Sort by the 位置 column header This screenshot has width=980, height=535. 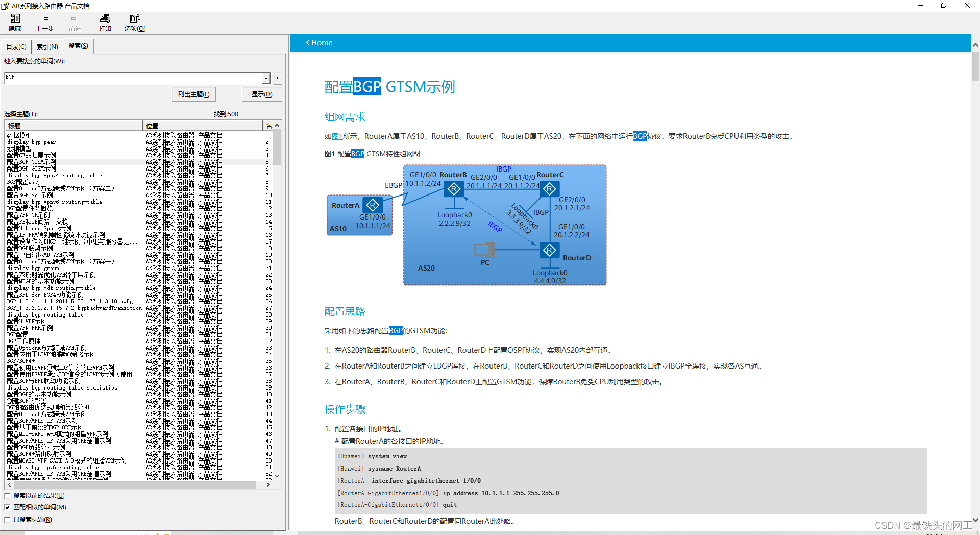point(202,126)
